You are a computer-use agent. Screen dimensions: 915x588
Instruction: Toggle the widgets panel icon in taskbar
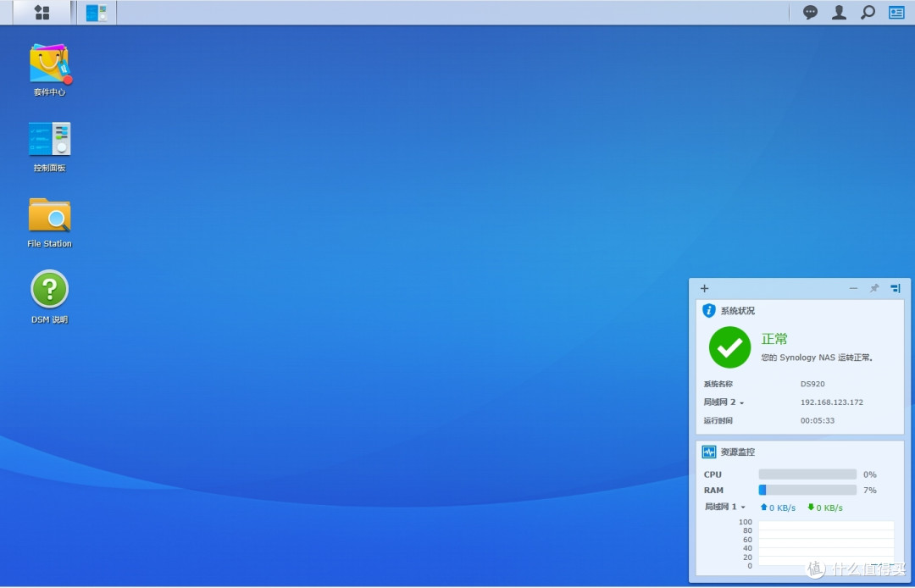pos(896,12)
